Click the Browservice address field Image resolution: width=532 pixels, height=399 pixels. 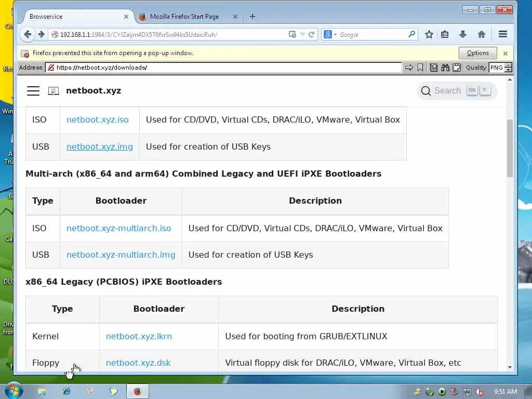point(223,68)
